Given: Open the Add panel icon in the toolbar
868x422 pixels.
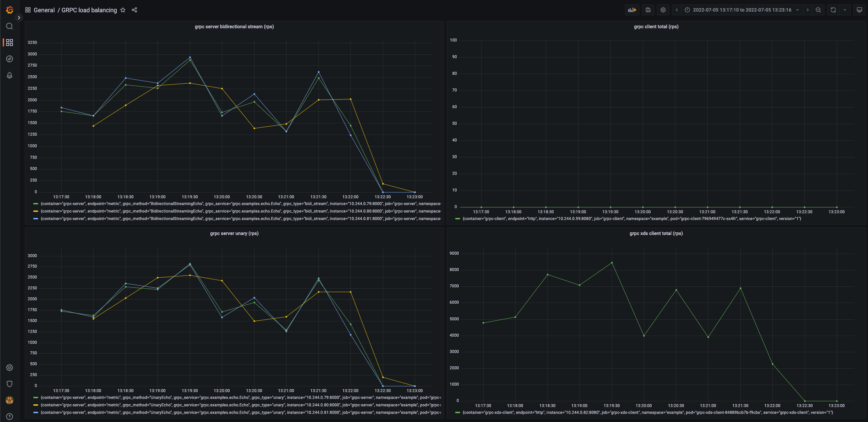Looking at the screenshot, I should point(632,10).
